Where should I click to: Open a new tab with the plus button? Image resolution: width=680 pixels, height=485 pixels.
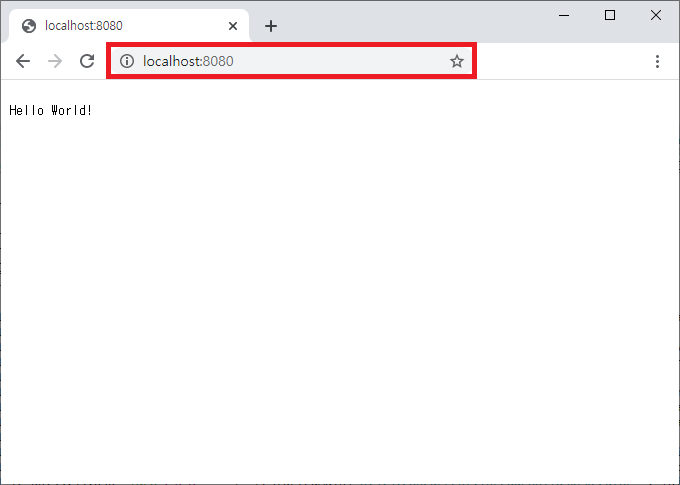(x=271, y=26)
